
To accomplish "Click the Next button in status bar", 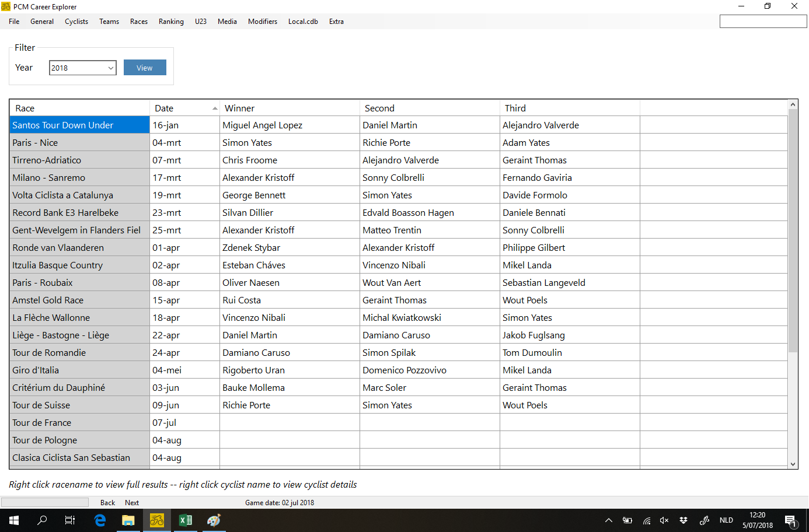I will coord(132,503).
